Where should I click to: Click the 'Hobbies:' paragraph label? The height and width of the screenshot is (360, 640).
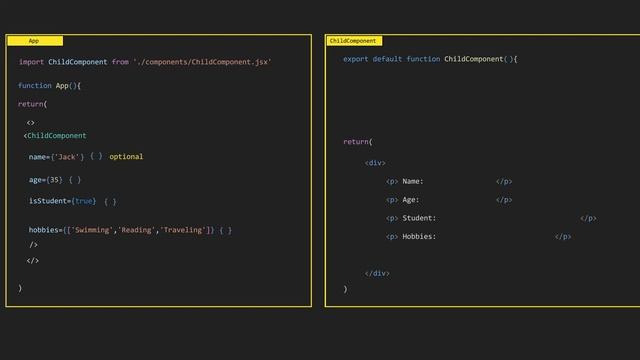pos(419,237)
